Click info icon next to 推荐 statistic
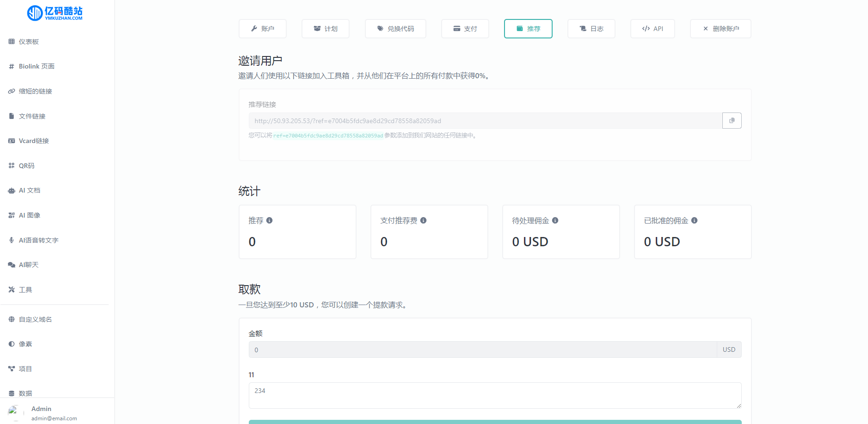 point(270,221)
